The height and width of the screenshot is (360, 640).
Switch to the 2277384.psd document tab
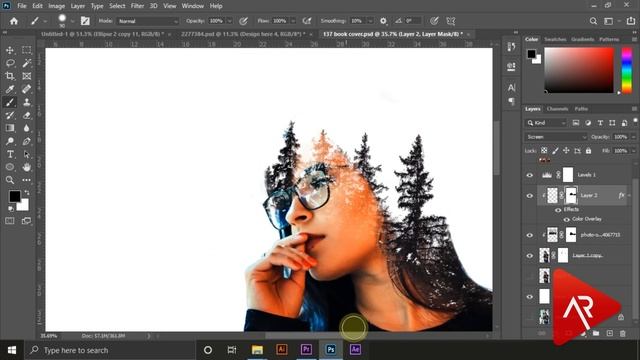tap(243, 34)
